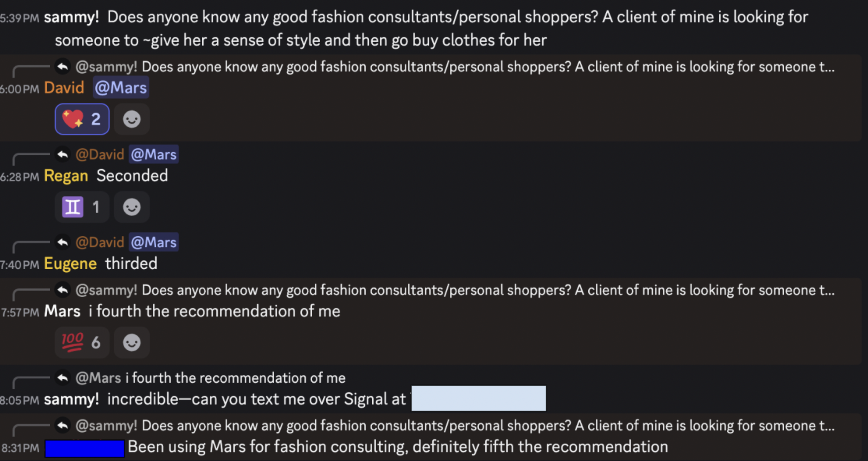Click reply arrow icon above David's message
868x461 pixels.
click(x=62, y=67)
